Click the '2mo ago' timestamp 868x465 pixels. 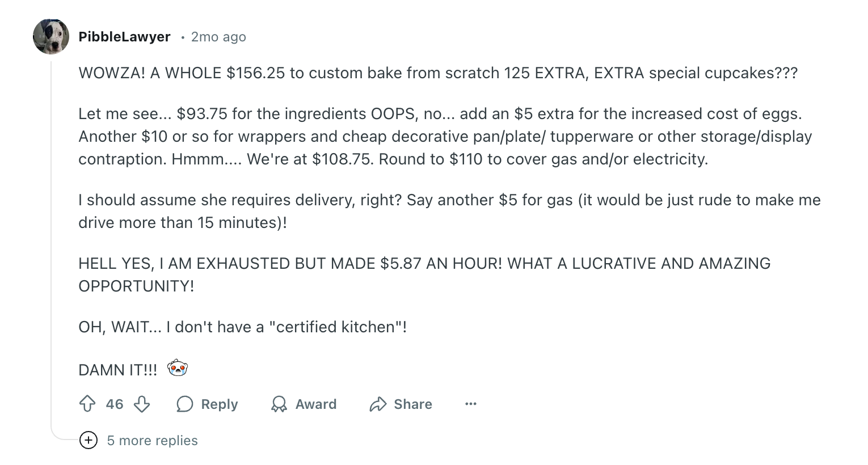point(218,37)
